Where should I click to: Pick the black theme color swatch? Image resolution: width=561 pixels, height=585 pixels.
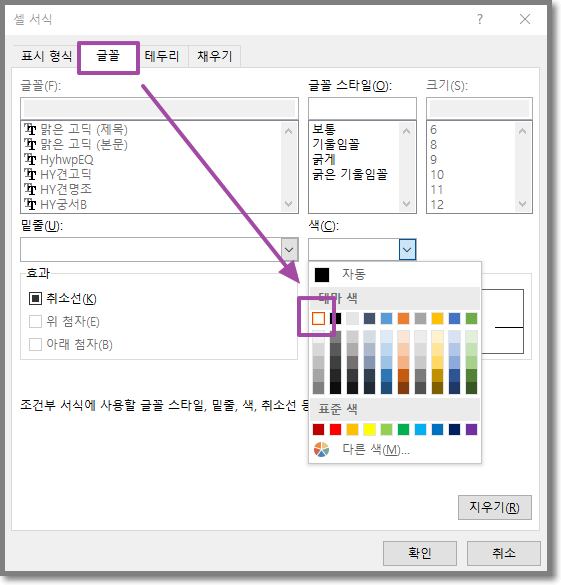point(335,318)
